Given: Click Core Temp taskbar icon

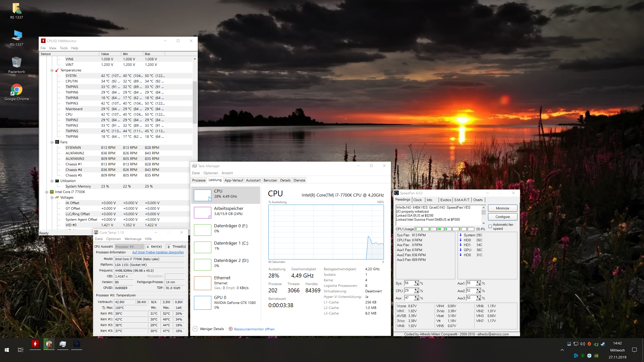Looking at the screenshot, I should (x=49, y=344).
